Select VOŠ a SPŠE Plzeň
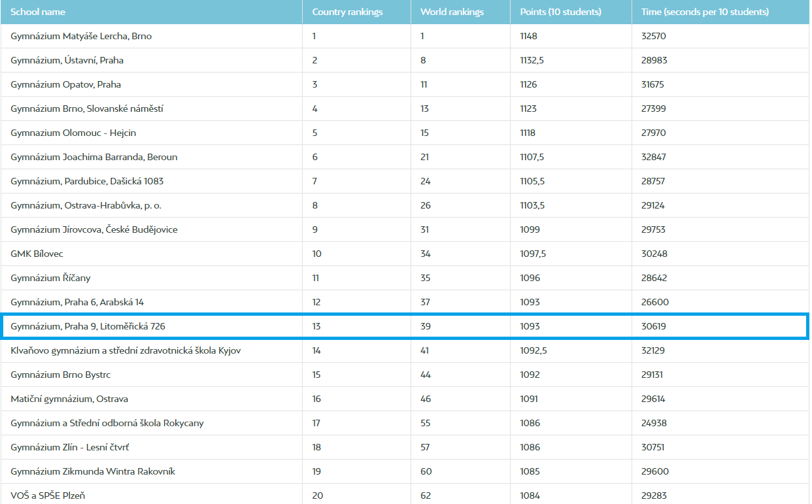The image size is (812, 504). [48, 496]
